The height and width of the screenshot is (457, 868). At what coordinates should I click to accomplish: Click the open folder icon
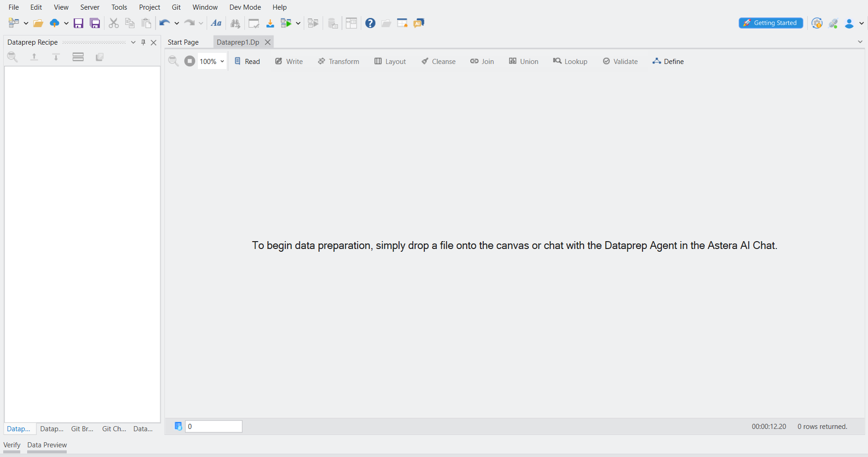[x=38, y=23]
